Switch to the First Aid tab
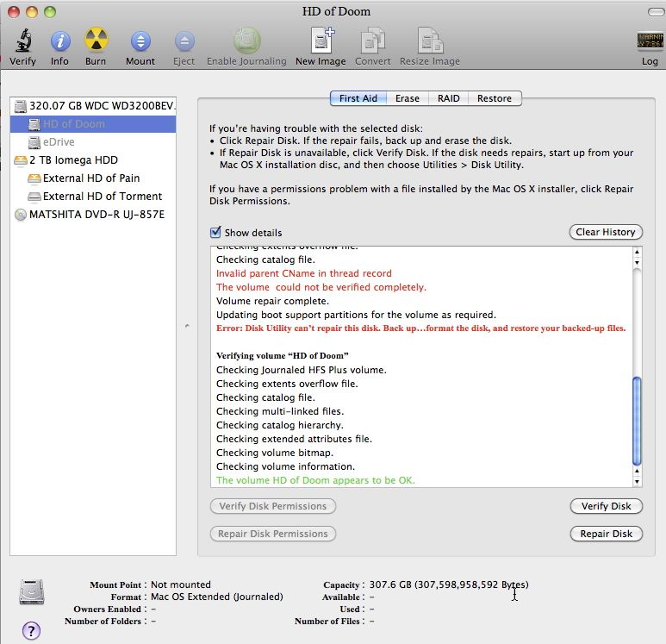Screen dimensions: 666x644 coord(358,98)
